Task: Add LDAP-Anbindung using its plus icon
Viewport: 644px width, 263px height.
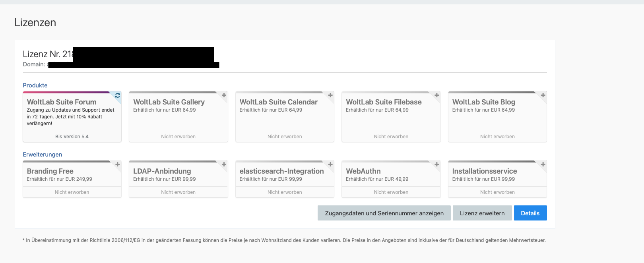Action: tap(224, 164)
